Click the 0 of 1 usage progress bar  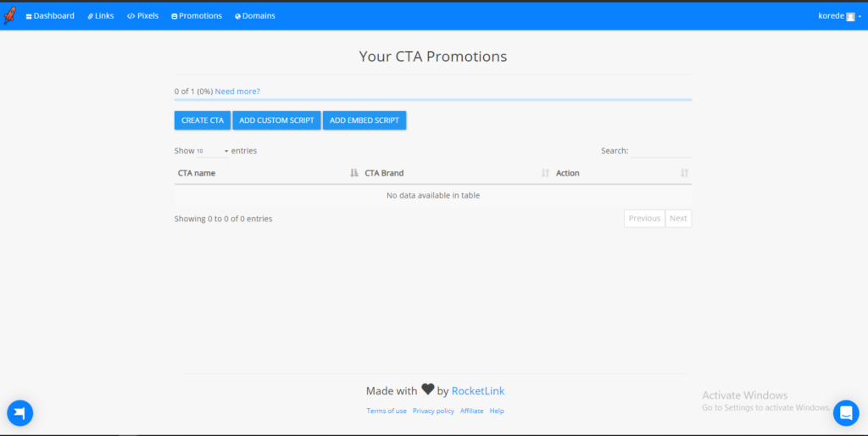[x=433, y=100]
